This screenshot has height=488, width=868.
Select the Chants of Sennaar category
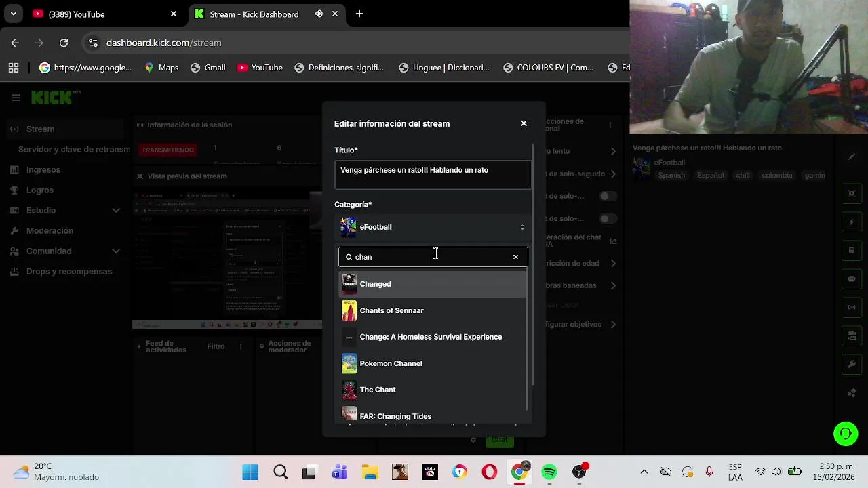click(x=433, y=310)
